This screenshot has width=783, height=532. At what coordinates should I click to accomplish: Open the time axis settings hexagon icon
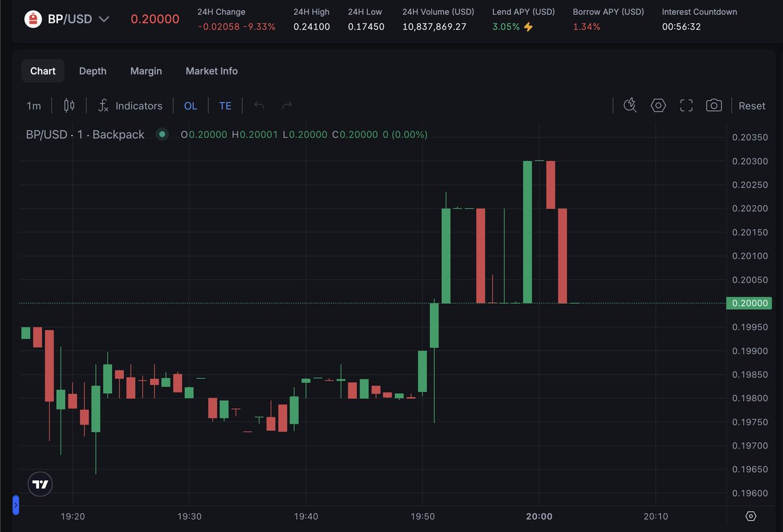click(750, 516)
